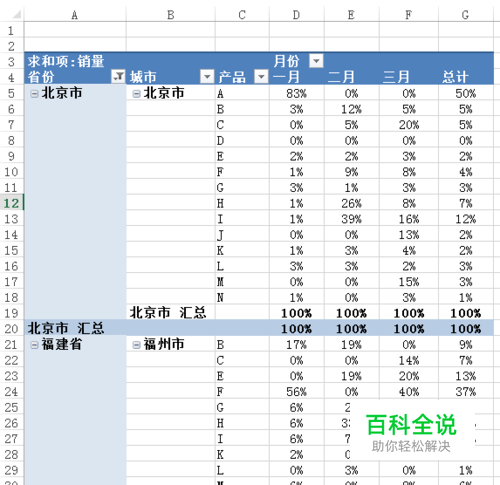Collapse the 北京市 city group
This screenshot has width=500, height=485.
tap(136, 94)
